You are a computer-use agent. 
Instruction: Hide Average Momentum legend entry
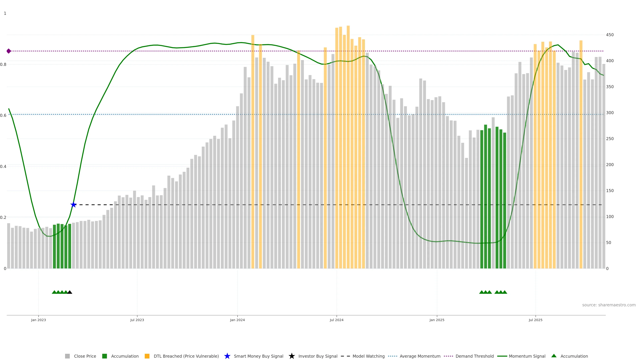tap(420, 356)
